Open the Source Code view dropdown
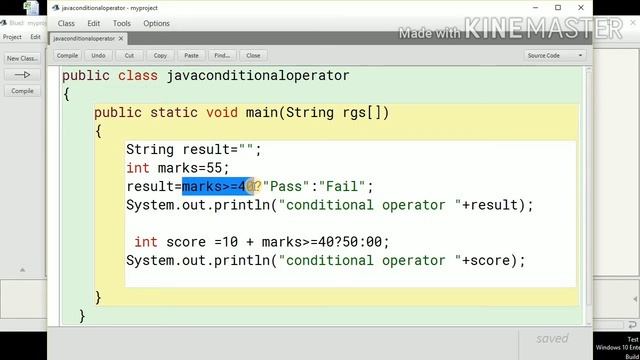640x360 pixels. pos(555,56)
